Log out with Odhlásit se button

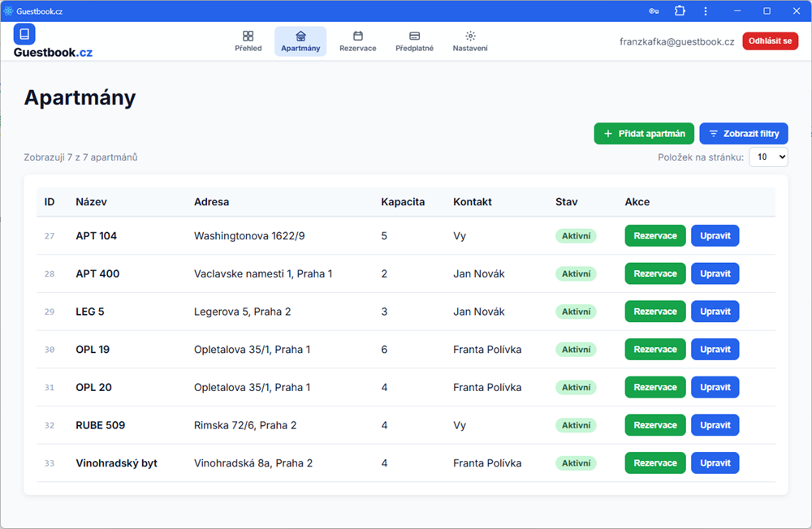pos(770,41)
